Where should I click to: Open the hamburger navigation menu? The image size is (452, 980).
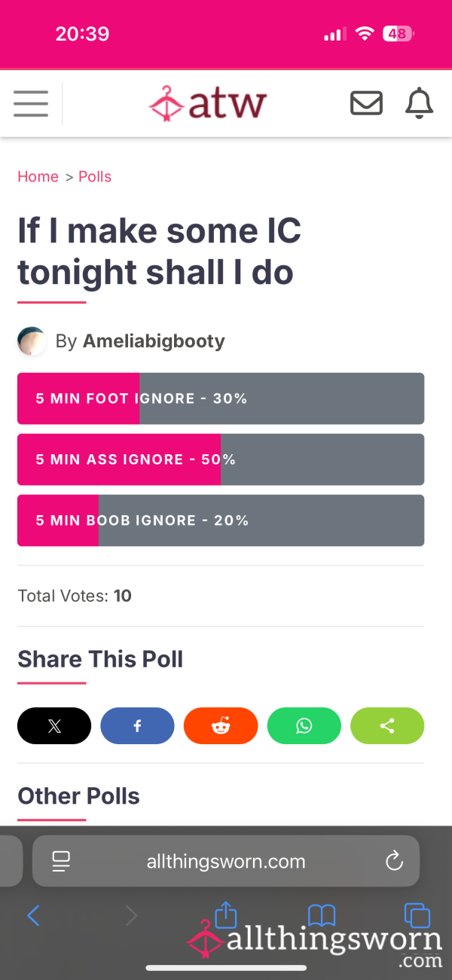coord(31,103)
